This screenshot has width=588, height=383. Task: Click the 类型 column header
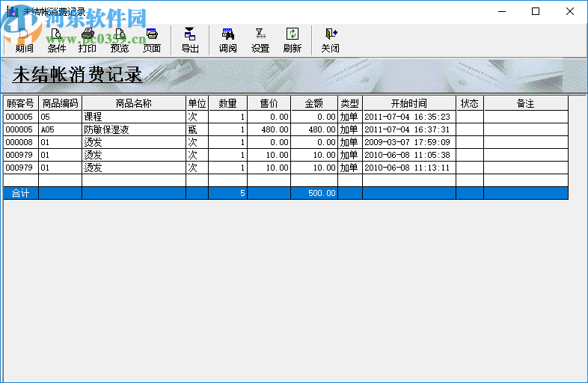coord(350,103)
